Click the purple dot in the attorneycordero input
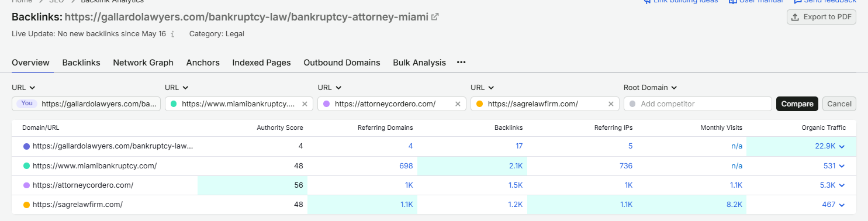 tap(326, 104)
